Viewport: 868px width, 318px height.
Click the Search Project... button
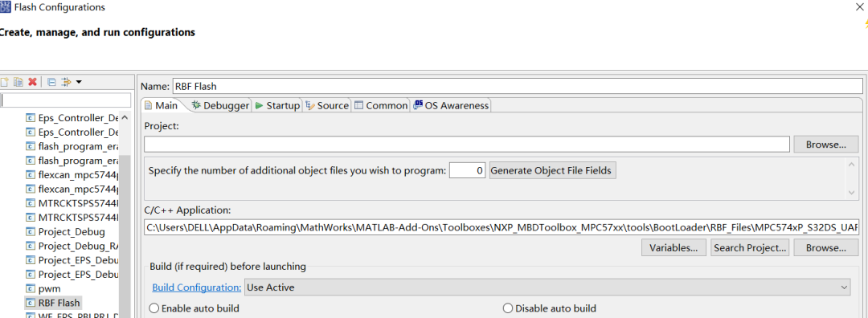pyautogui.click(x=750, y=248)
